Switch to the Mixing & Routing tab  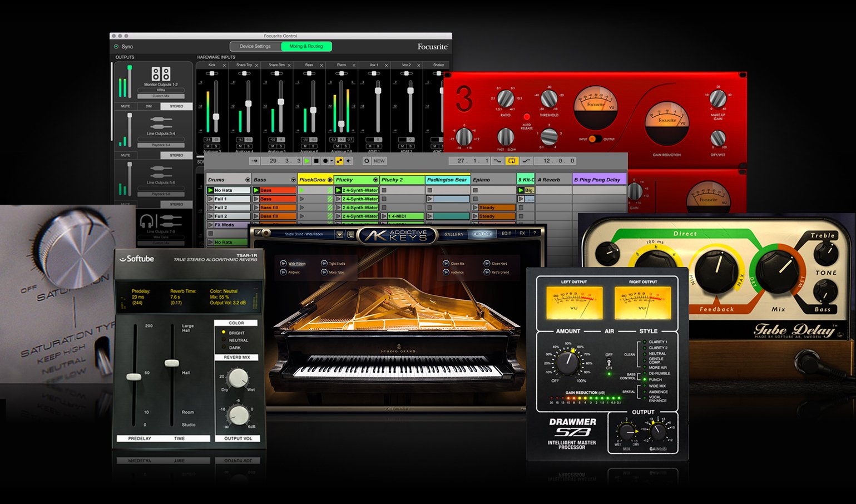(x=306, y=46)
